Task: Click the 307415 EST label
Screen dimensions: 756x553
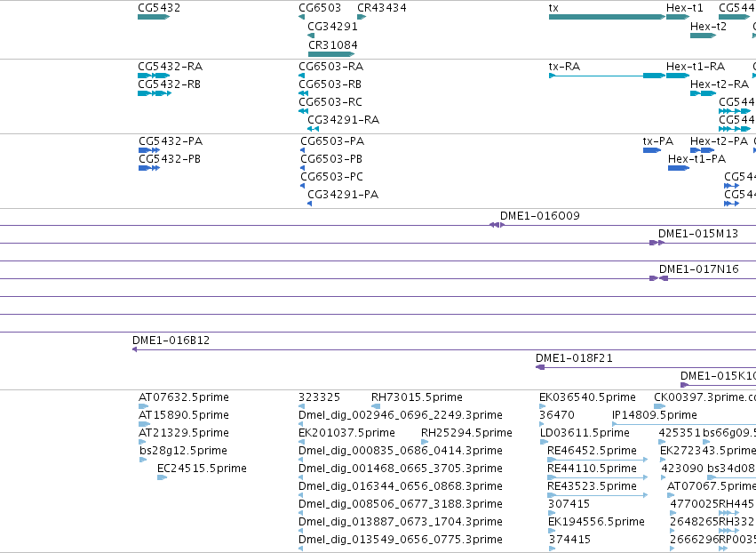Action: pyautogui.click(x=569, y=504)
